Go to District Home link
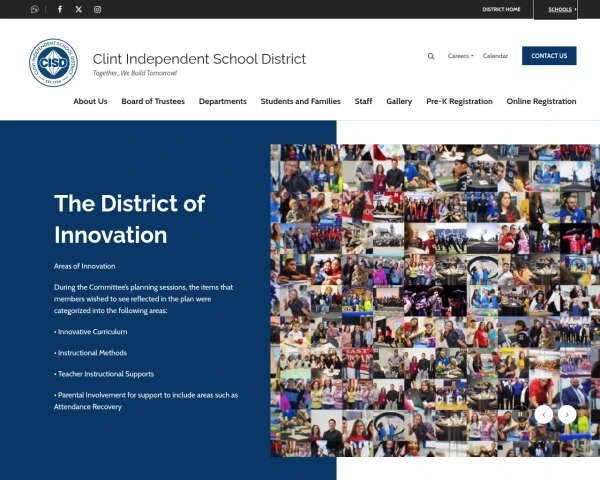This screenshot has width=600, height=480. [501, 9]
